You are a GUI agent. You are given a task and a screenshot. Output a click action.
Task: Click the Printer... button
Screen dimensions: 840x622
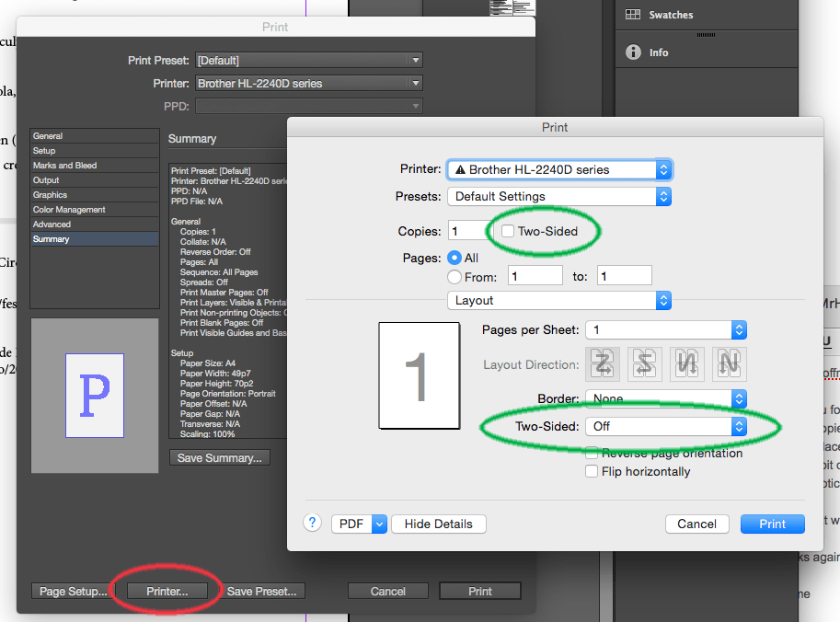click(167, 592)
